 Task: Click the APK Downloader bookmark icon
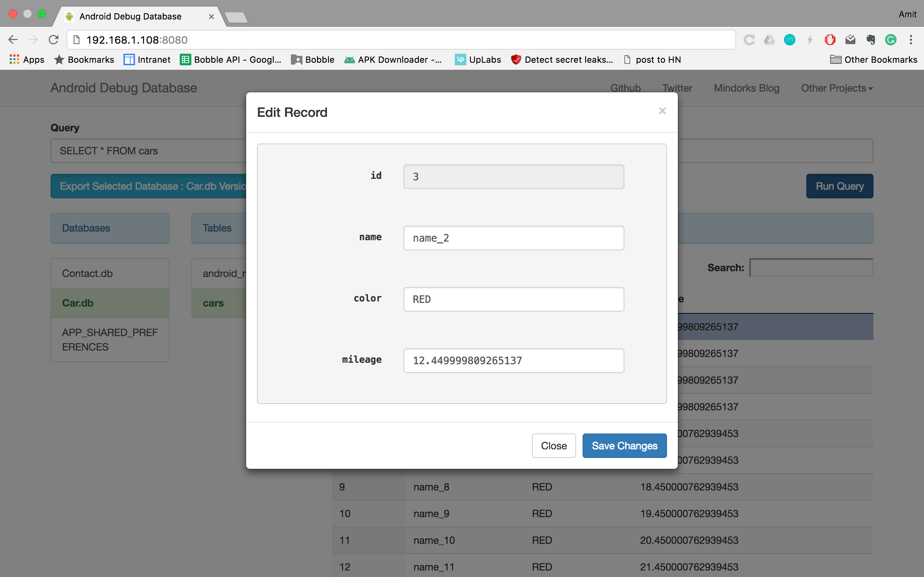350,59
